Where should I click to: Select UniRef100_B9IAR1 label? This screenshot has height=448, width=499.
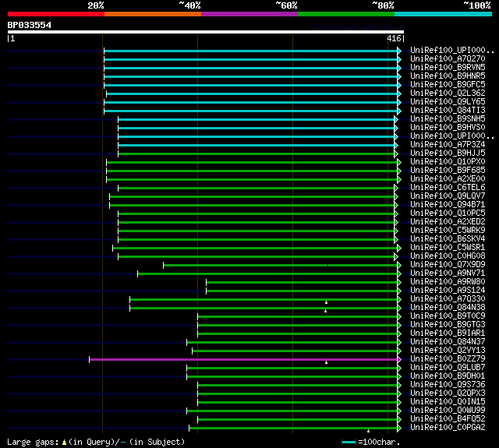pyautogui.click(x=448, y=333)
